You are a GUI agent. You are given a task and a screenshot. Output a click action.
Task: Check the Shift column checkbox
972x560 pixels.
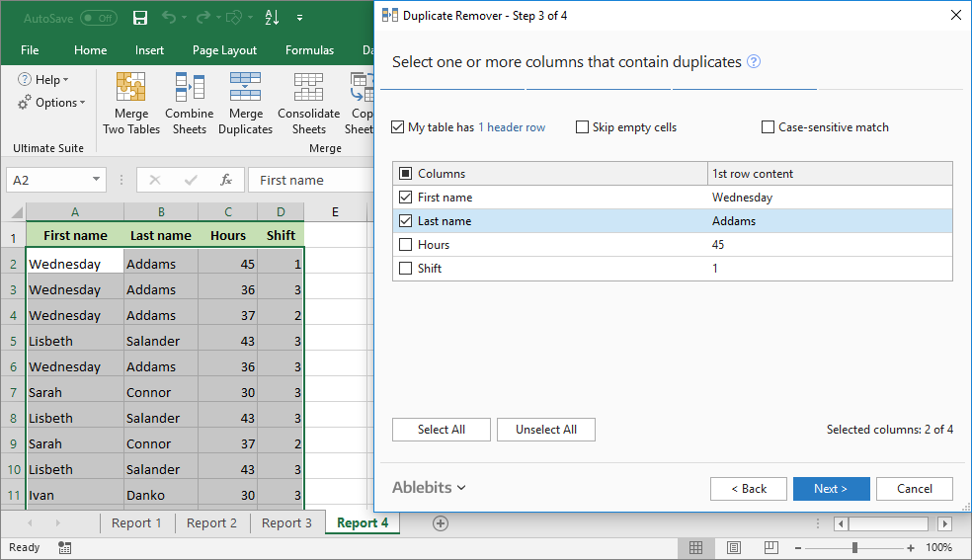(x=405, y=268)
